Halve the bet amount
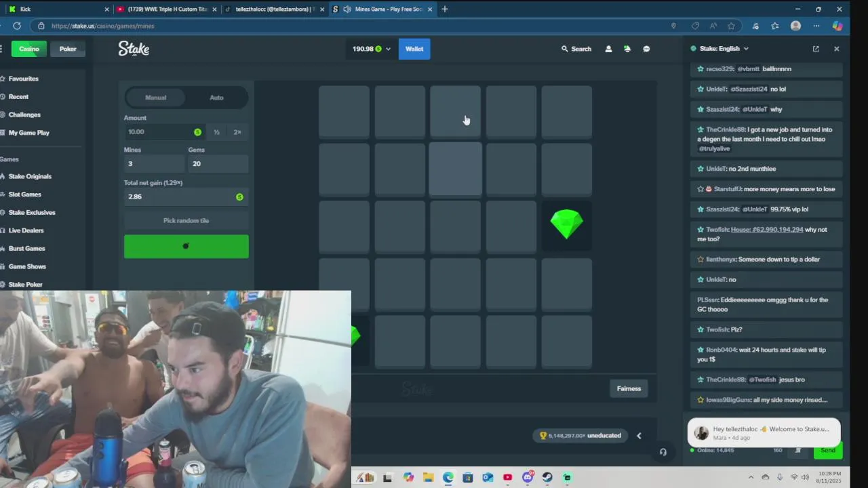 [216, 132]
